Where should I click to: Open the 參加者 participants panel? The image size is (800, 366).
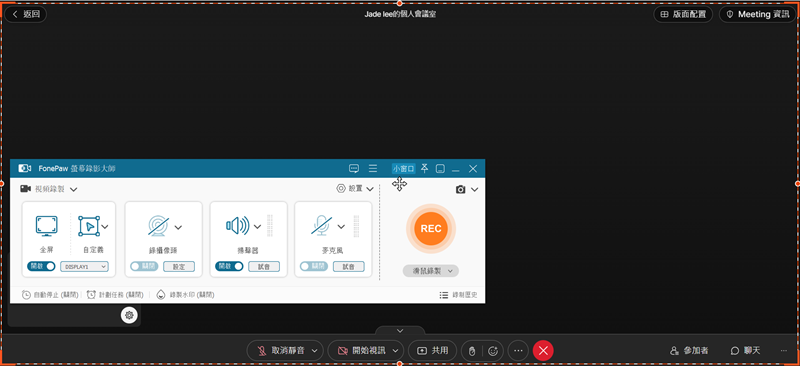click(689, 351)
